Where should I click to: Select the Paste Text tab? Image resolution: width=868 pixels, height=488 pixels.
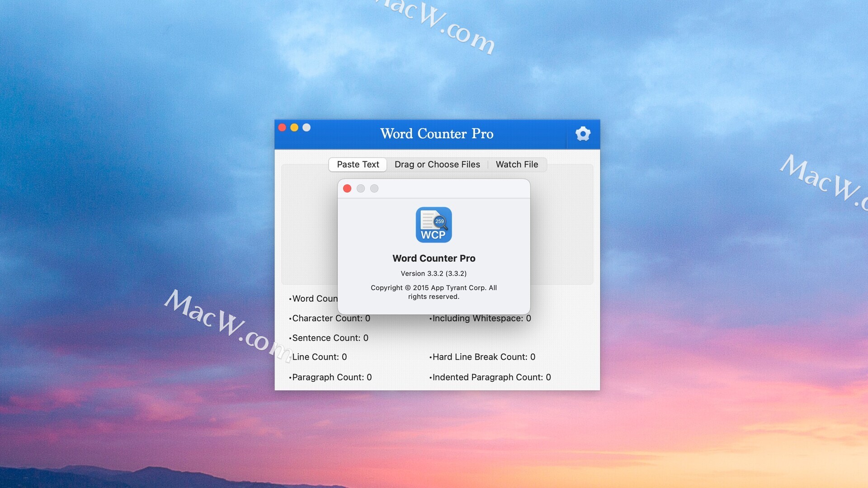pos(358,164)
